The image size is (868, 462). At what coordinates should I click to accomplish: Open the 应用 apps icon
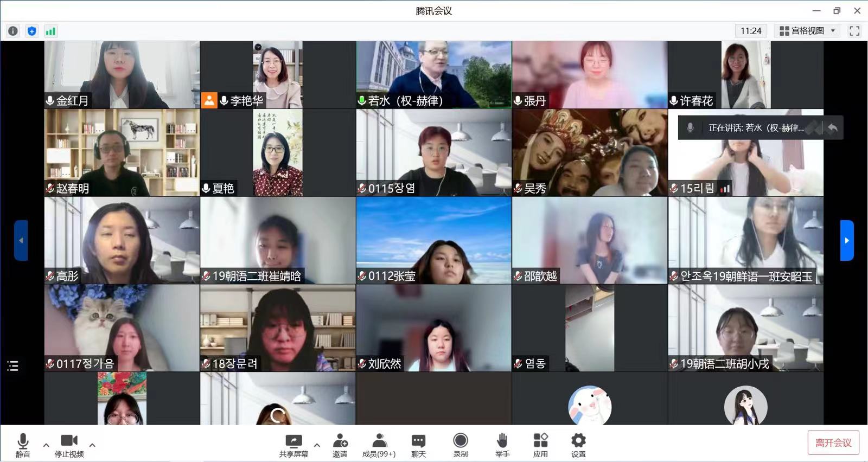click(540, 445)
